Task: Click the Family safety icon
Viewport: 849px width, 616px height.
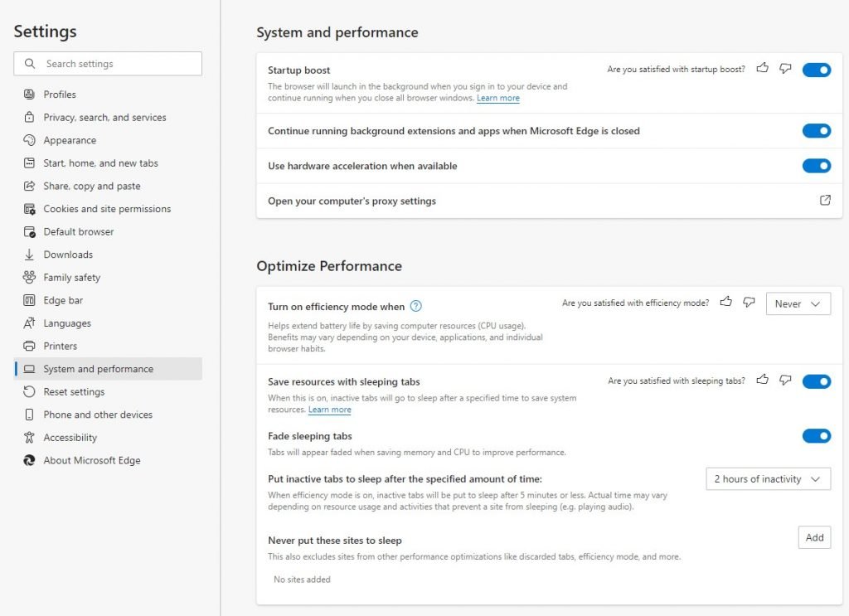Action: coord(29,277)
